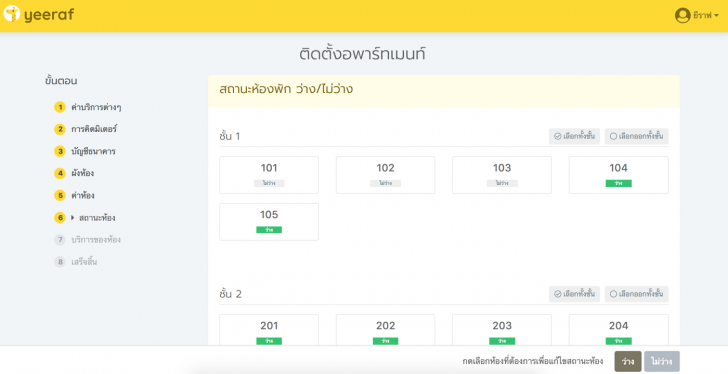This screenshot has width=728, height=374.
Task: Go to step 1 ค่าบริการต่างๆ
Action: [96, 107]
